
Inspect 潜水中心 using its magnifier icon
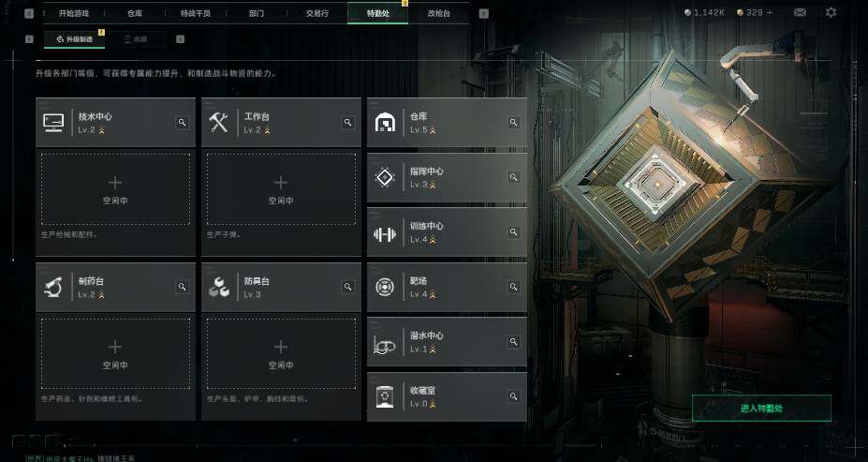tap(514, 342)
